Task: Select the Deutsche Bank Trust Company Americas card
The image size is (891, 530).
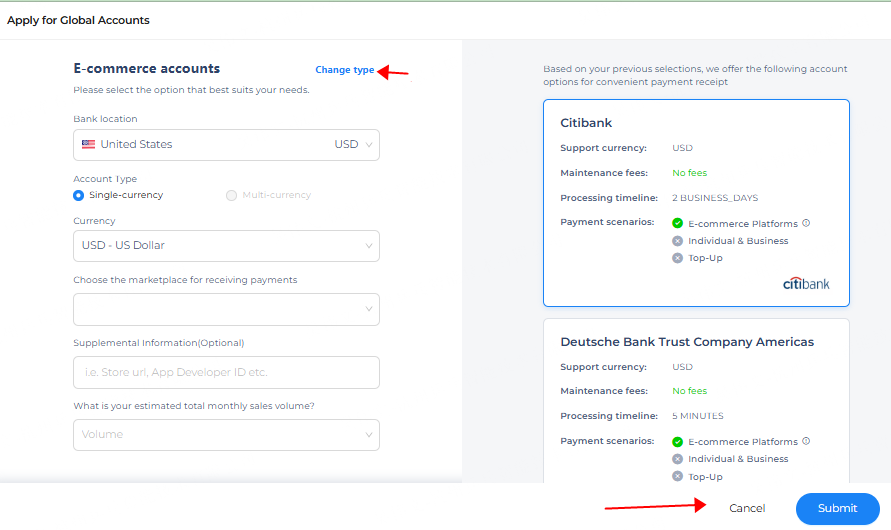Action: (696, 400)
